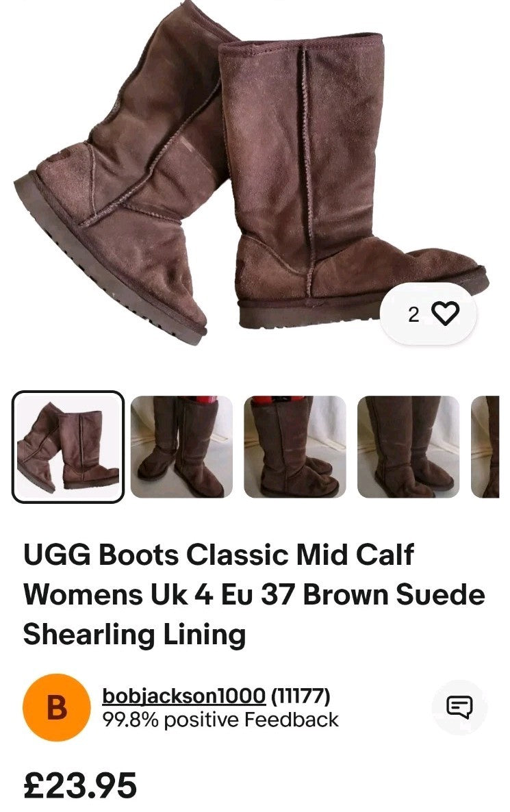Open seller profile bobjackson1000
Screen dimensions: 510x812
coord(184,696)
